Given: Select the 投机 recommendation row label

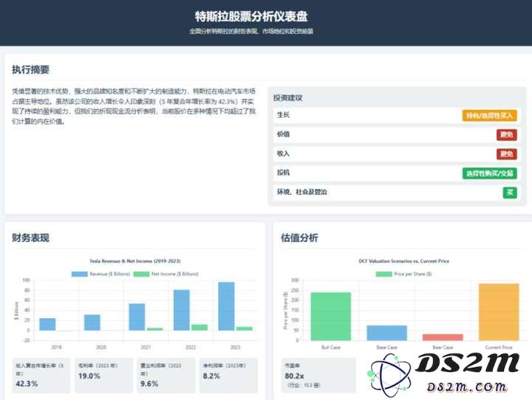Looking at the screenshot, I should tap(283, 173).
